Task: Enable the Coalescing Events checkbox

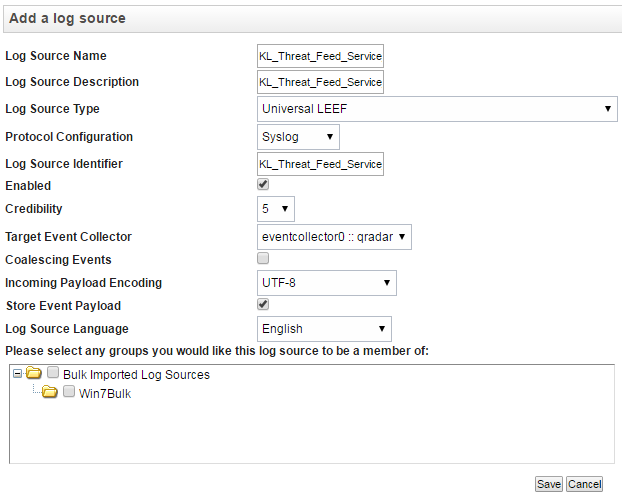Action: pyautogui.click(x=263, y=258)
